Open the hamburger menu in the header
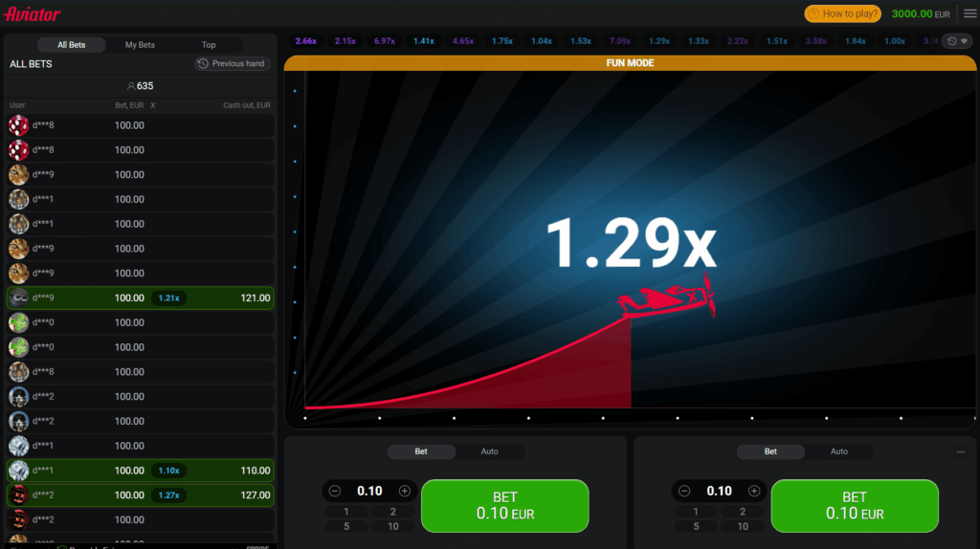This screenshot has height=549, width=980. [969, 13]
